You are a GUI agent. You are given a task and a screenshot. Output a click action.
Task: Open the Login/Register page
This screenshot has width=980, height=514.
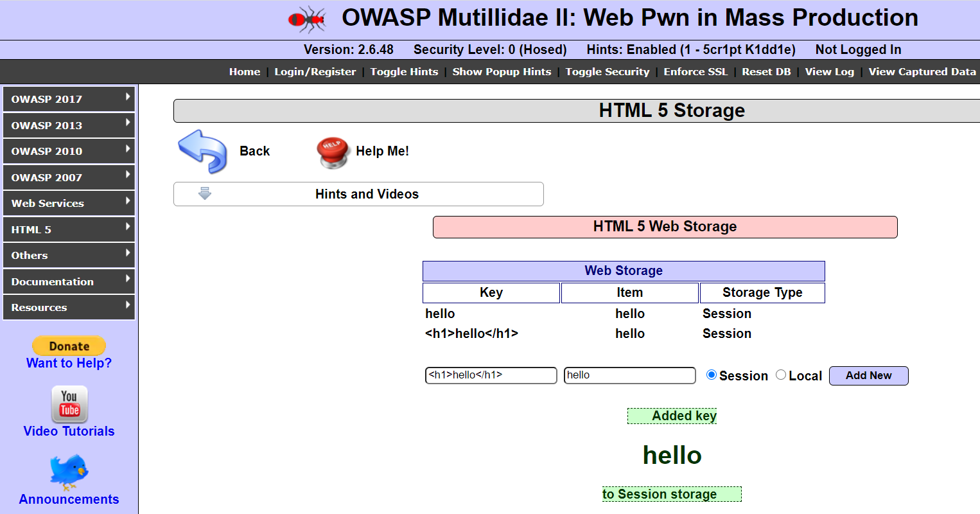(x=315, y=71)
